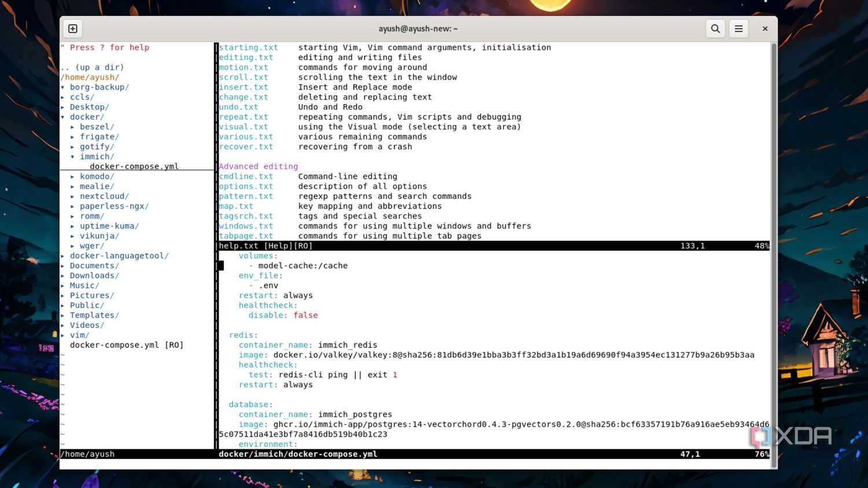Click the terminal search icon
Image resolution: width=868 pixels, height=488 pixels.
coord(715,29)
